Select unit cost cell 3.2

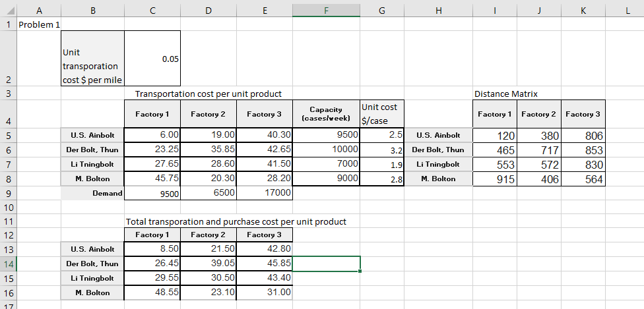pos(382,150)
